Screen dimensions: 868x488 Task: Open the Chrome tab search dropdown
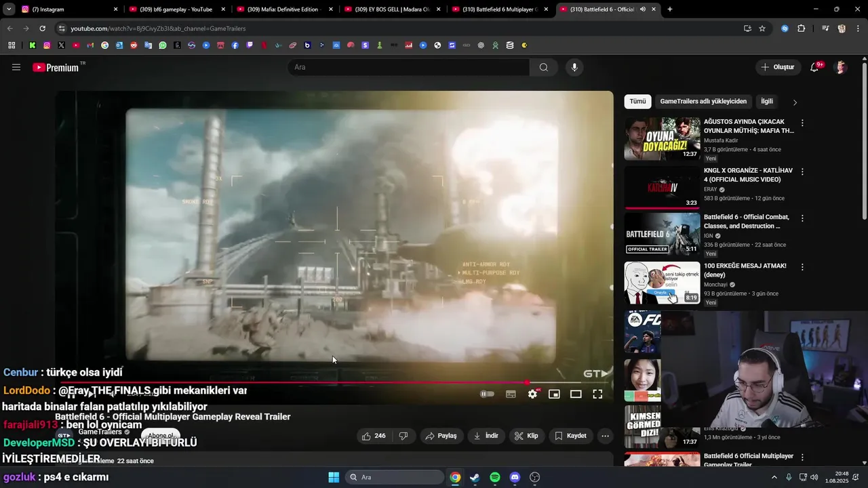coord(9,9)
